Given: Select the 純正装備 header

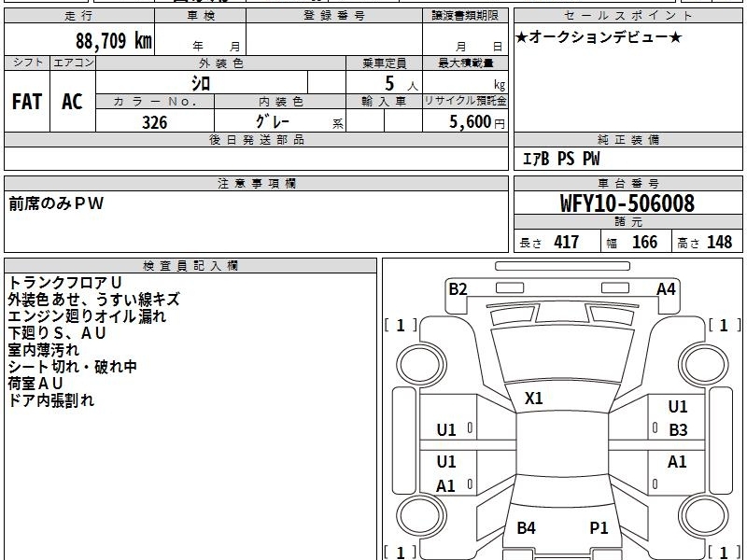Looking at the screenshot, I should 627,140.
